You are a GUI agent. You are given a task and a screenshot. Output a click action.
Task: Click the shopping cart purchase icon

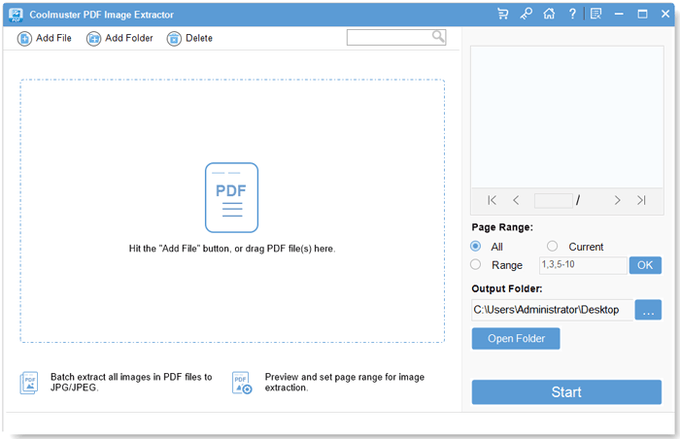(503, 14)
